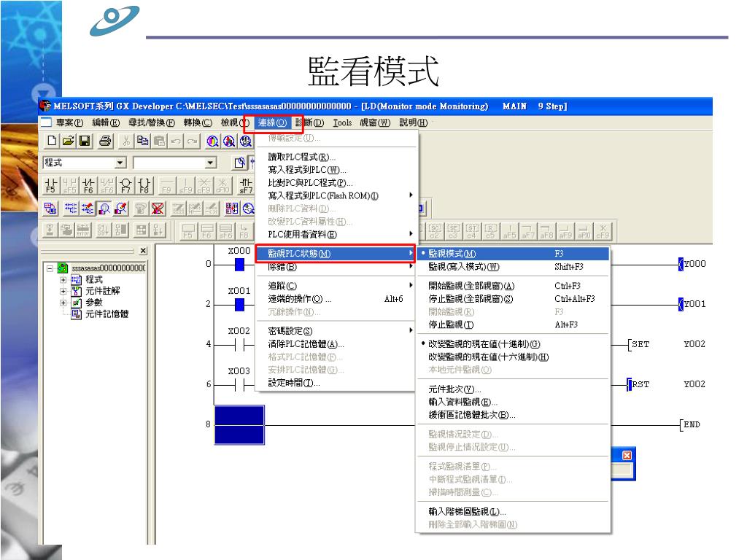Click the ladder/list switch icon
Viewport: 747px width, 560px height.
[50, 208]
